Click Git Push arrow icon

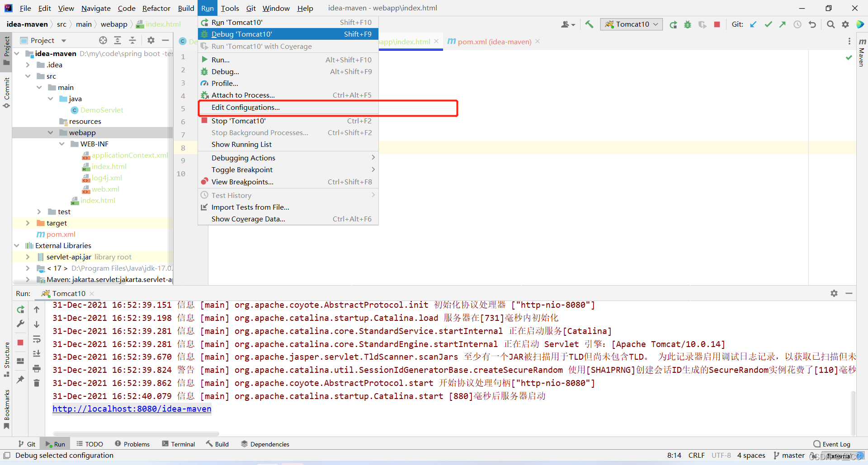coord(783,24)
